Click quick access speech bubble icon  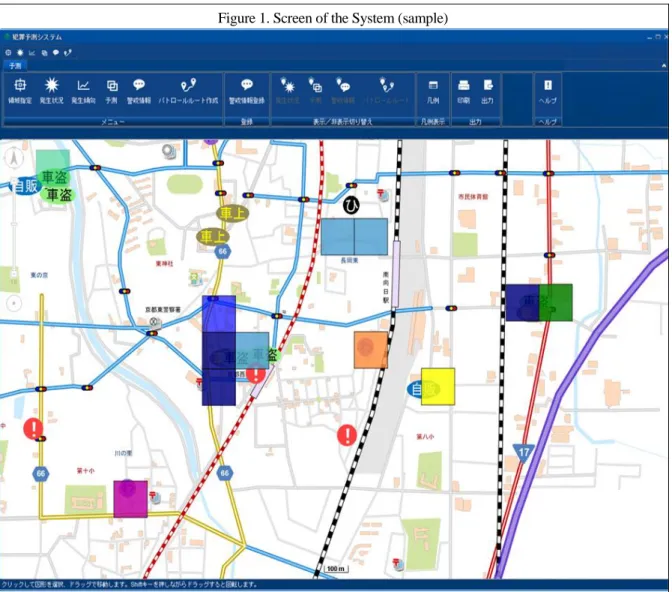pos(56,53)
